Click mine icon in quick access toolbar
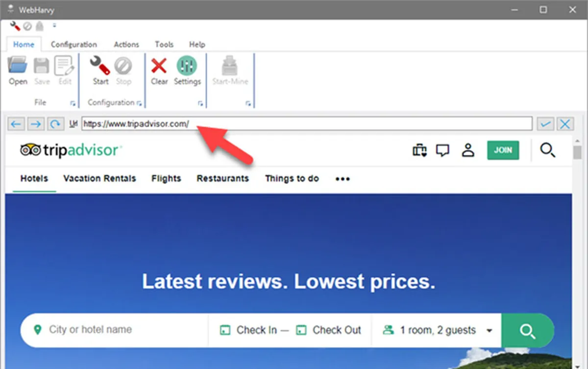Image resolution: width=588 pixels, height=369 pixels. [x=39, y=26]
